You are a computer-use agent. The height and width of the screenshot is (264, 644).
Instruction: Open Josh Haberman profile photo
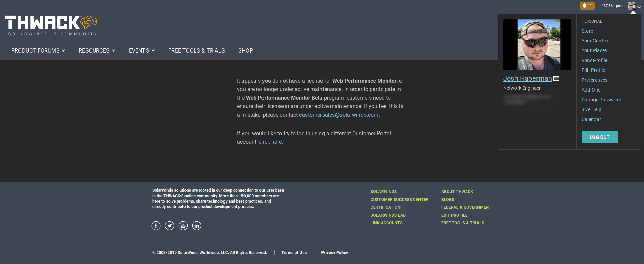pyautogui.click(x=537, y=45)
